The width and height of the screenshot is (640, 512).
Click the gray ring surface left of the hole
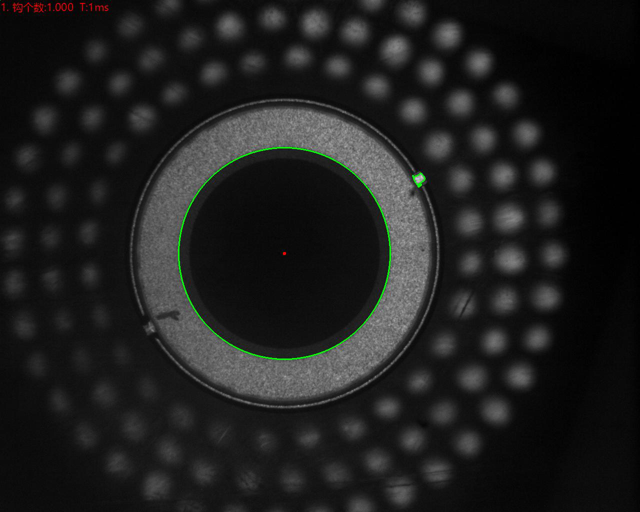tap(155, 253)
